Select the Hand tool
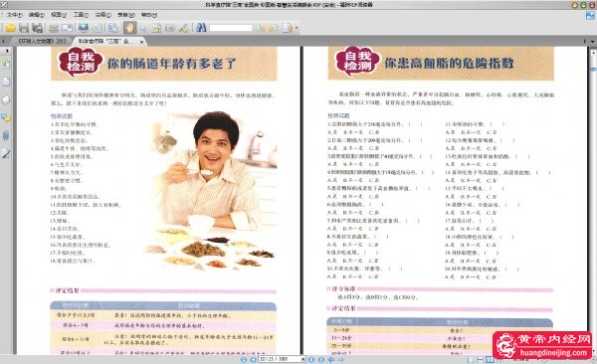 [129, 28]
